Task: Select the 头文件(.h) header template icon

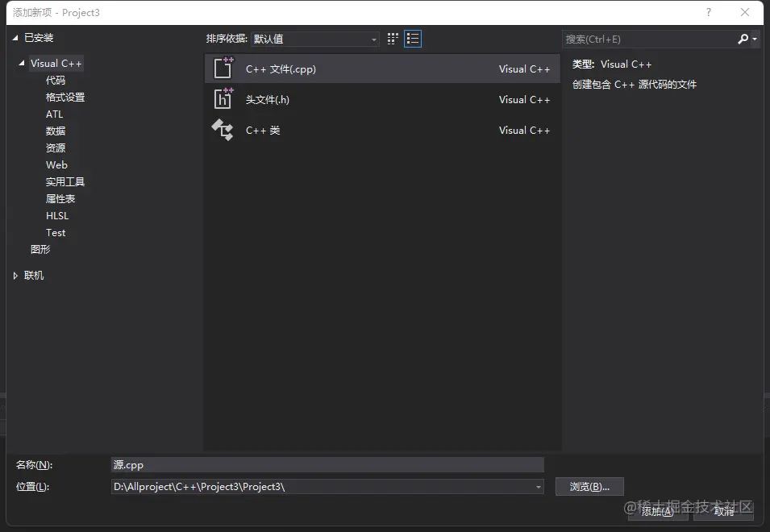Action: (223, 99)
